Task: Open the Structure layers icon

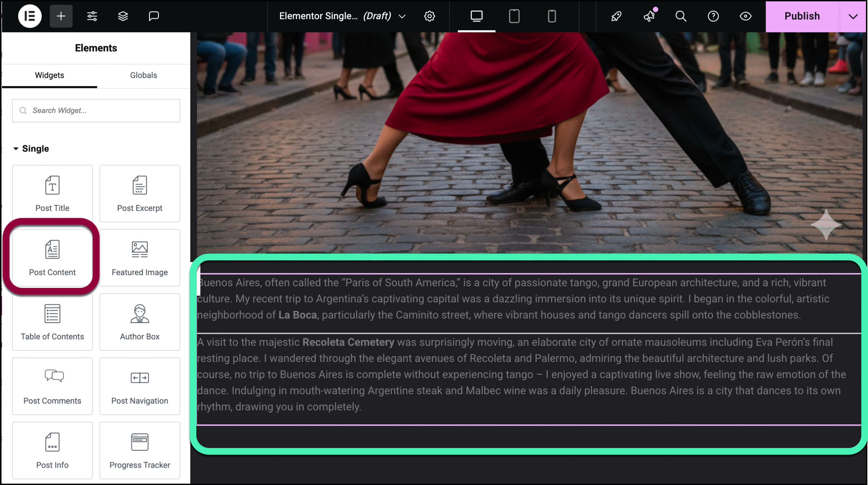Action: 123,16
